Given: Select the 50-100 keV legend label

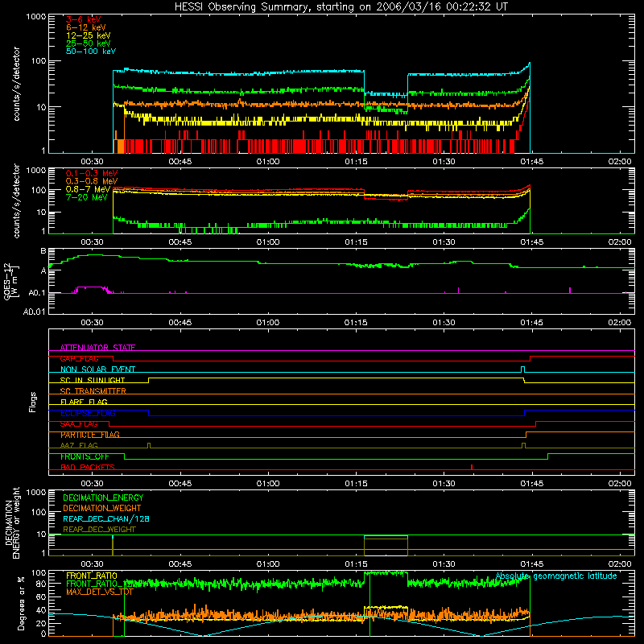Looking at the screenshot, I should tap(91, 52).
